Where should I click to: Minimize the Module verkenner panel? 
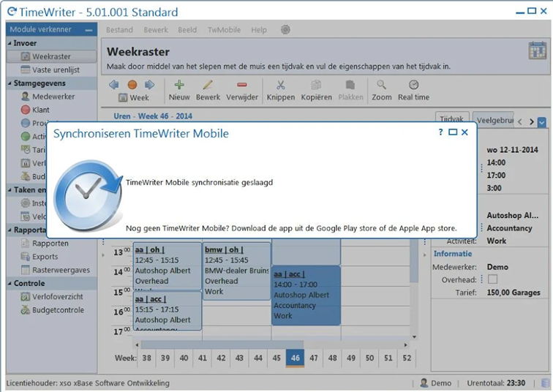89,30
